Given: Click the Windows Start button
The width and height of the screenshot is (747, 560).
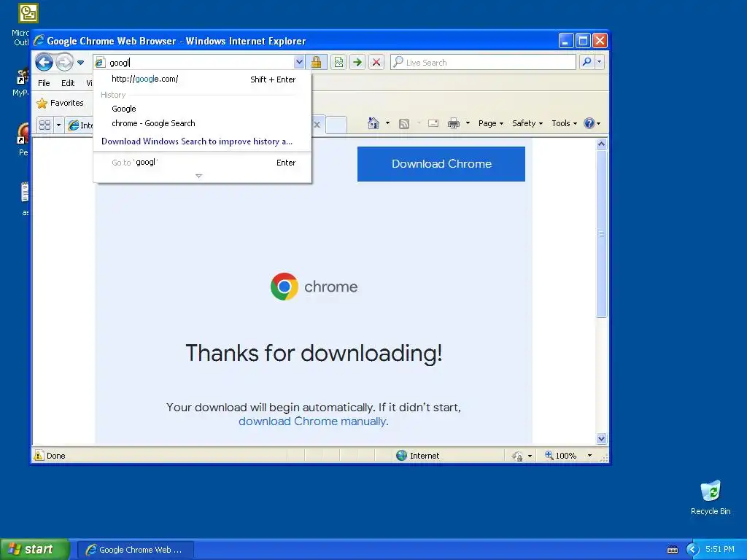Looking at the screenshot, I should 34,550.
